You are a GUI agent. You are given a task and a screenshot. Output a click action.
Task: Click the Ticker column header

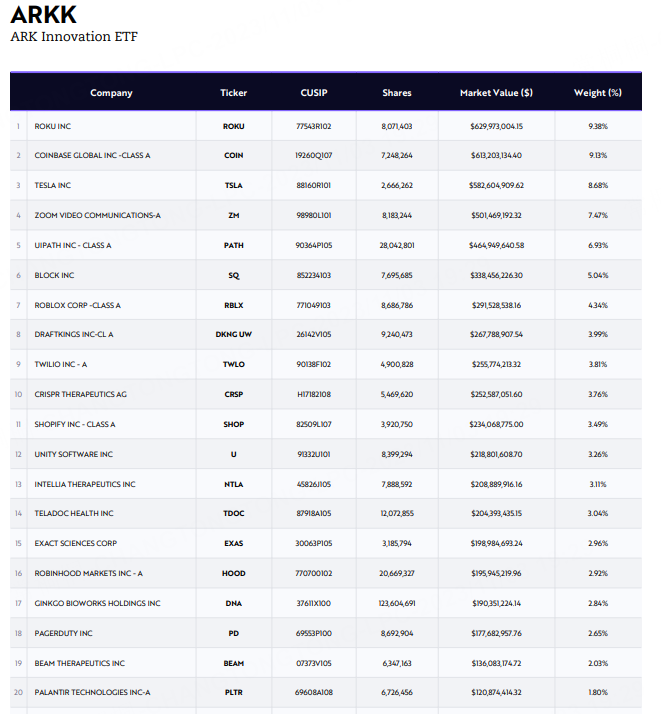[x=234, y=93]
